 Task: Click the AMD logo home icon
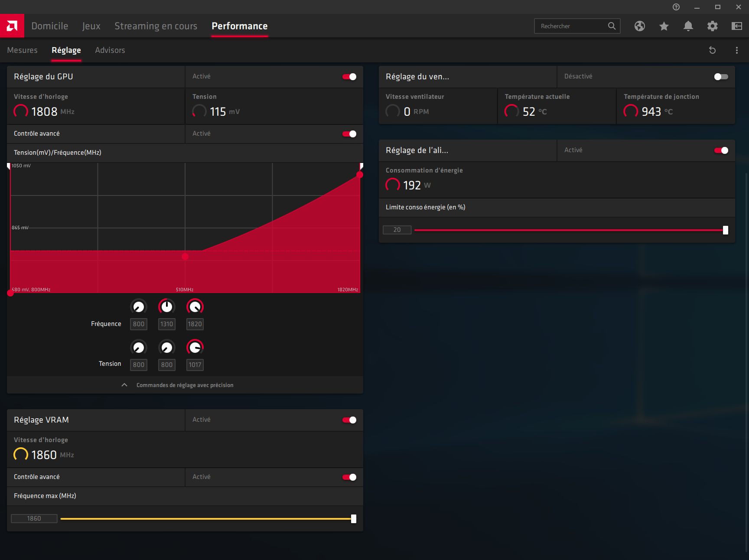click(x=12, y=26)
